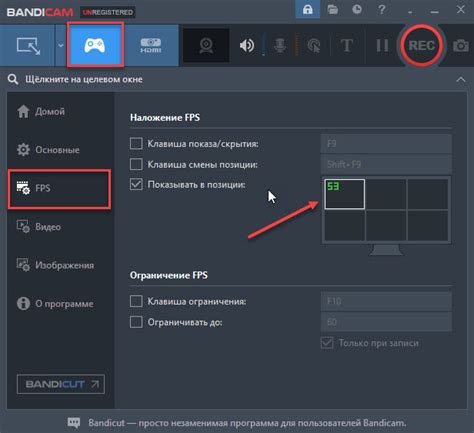The image size is (474, 433).
Task: Click the Щёлкните на целевом окне text
Action: [84, 80]
